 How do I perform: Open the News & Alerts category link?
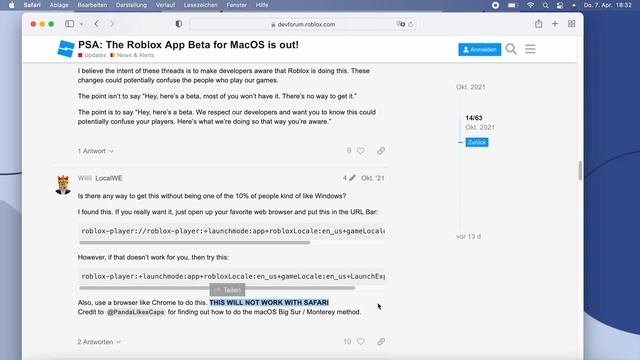[x=132, y=55]
